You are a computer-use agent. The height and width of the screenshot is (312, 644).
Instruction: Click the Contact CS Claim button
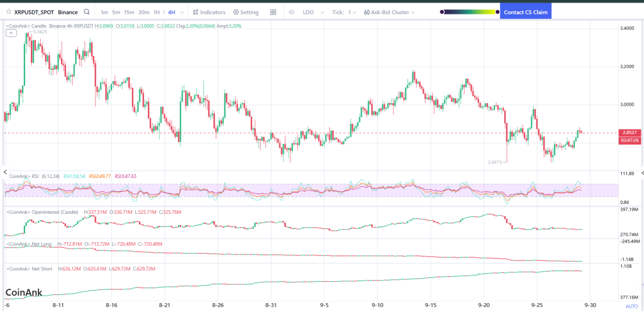525,12
